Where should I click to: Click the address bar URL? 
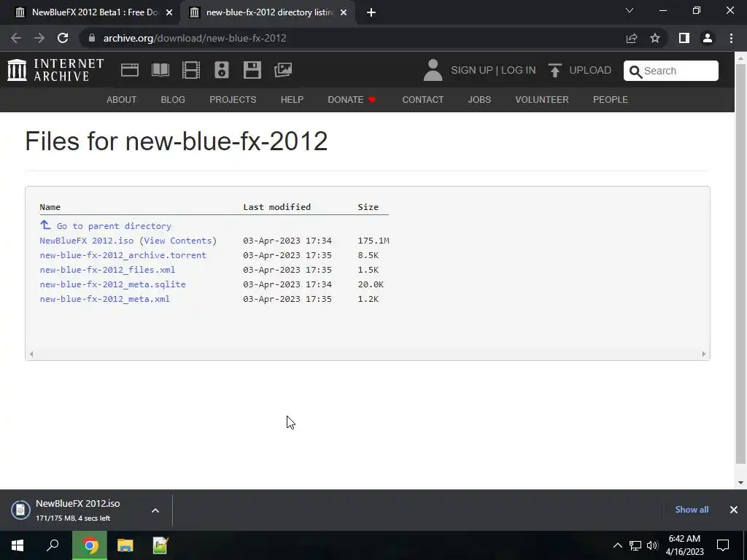[195, 38]
